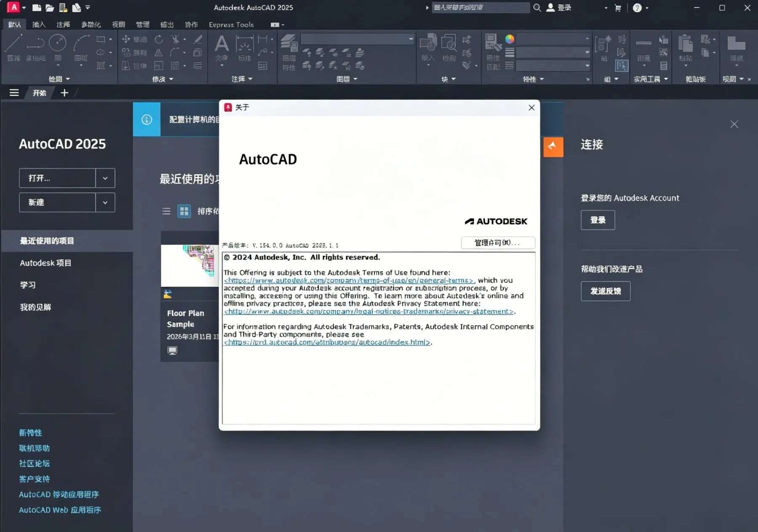Viewport: 758px width, 532px height.
Task: Open the shopping cart icon in title bar
Action: point(618,8)
